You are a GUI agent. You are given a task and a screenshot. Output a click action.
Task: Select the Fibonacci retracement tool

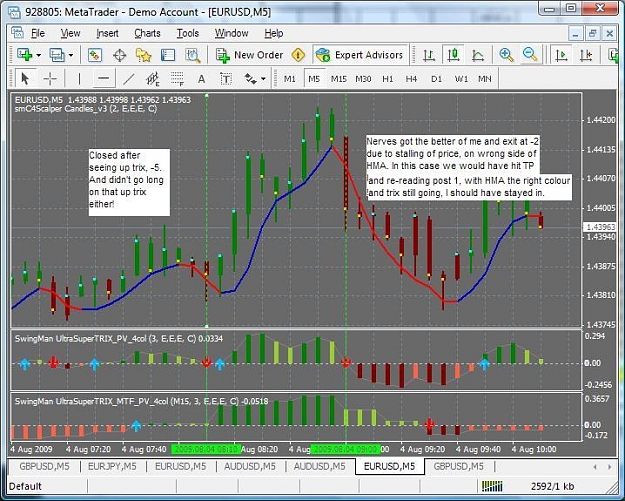[x=177, y=79]
